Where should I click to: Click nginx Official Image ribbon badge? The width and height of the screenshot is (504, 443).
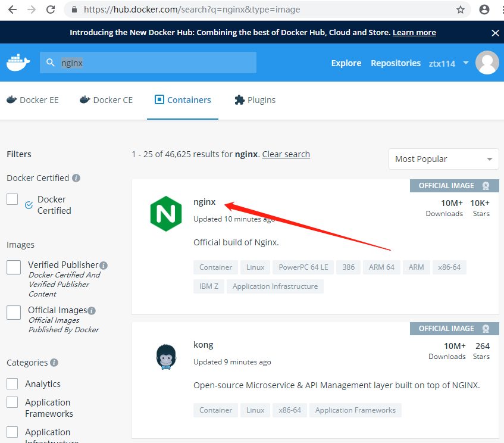[x=455, y=186]
